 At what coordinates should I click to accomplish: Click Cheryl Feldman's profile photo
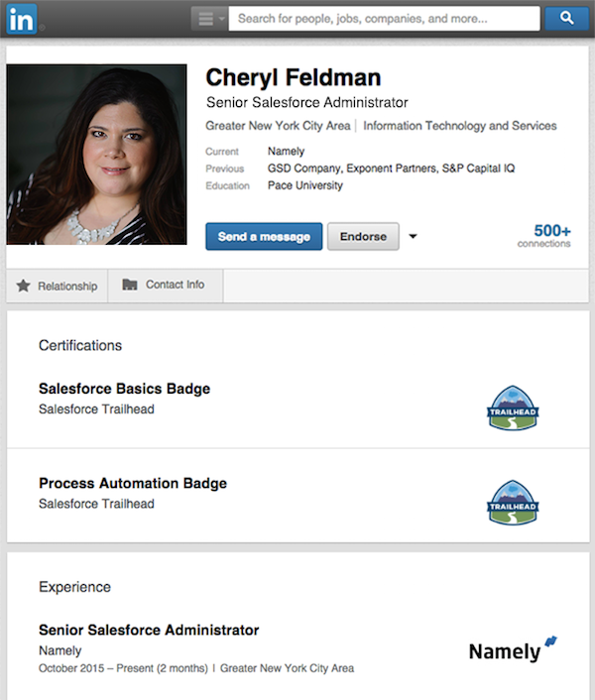tap(97, 154)
